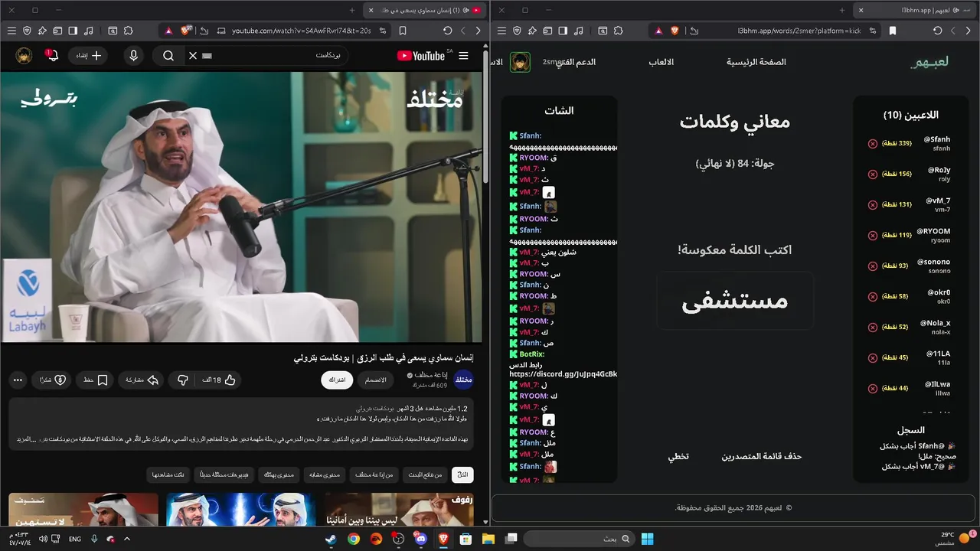The height and width of the screenshot is (551, 980).
Task: Open 'الصفحة الرئيسية' home menu item
Action: 756,62
